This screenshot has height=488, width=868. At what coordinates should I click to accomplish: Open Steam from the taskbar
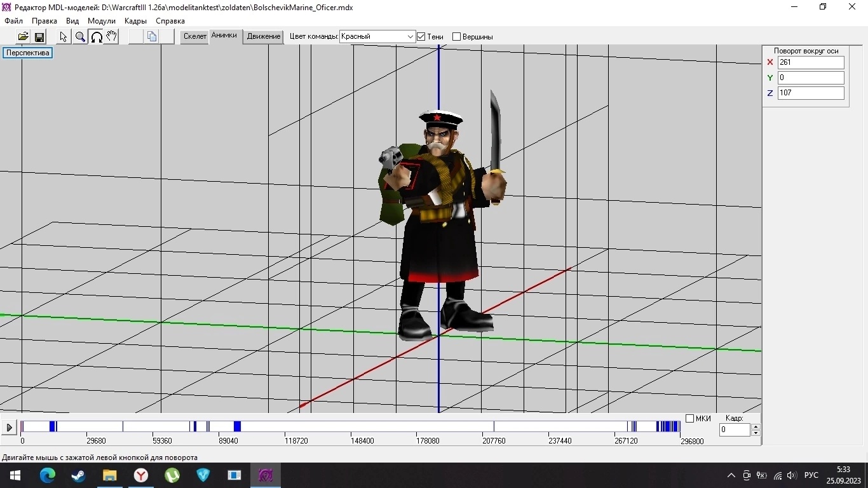78,475
